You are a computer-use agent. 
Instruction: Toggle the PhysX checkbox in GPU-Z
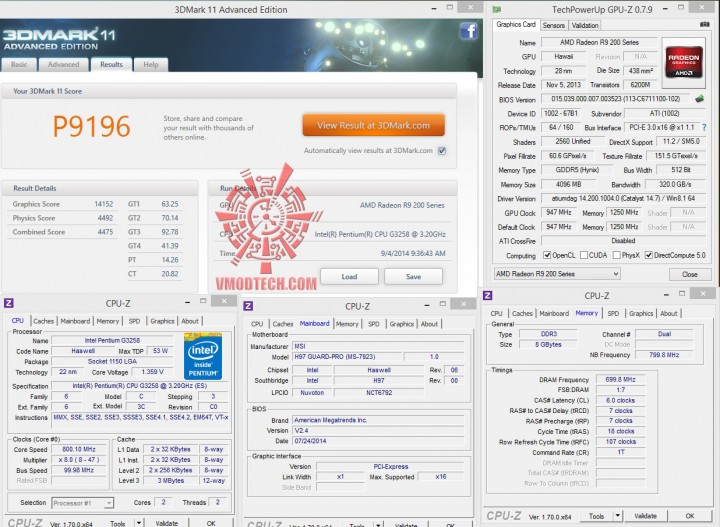[x=617, y=255]
